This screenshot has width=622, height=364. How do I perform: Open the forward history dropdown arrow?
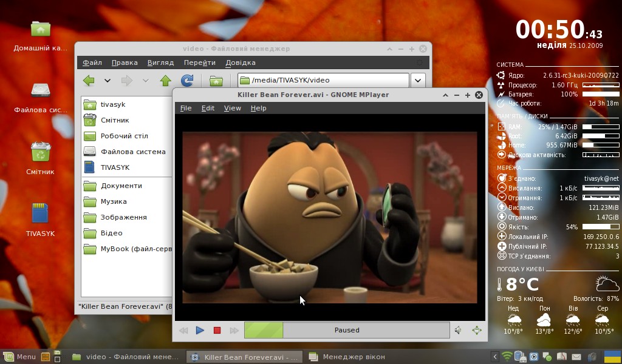(x=146, y=81)
